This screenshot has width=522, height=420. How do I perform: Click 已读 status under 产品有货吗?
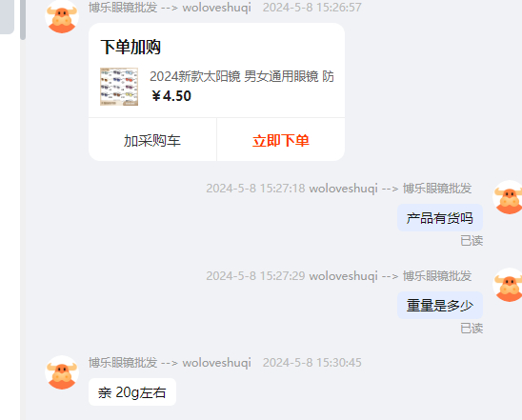[x=472, y=241]
